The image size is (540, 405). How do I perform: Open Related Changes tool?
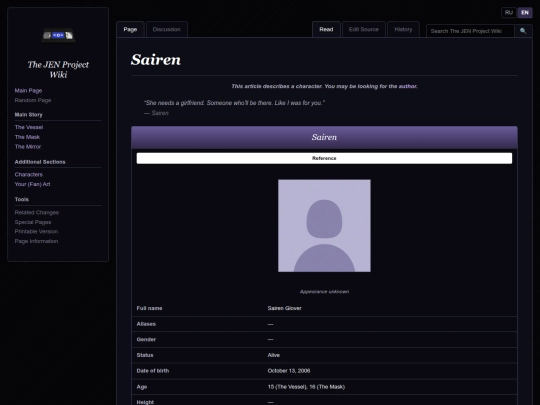point(37,212)
